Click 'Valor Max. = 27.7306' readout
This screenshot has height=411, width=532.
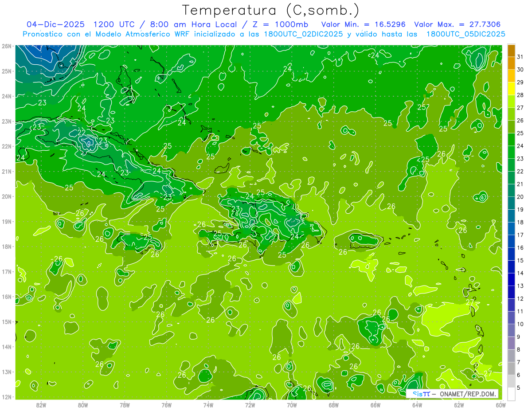coord(457,24)
